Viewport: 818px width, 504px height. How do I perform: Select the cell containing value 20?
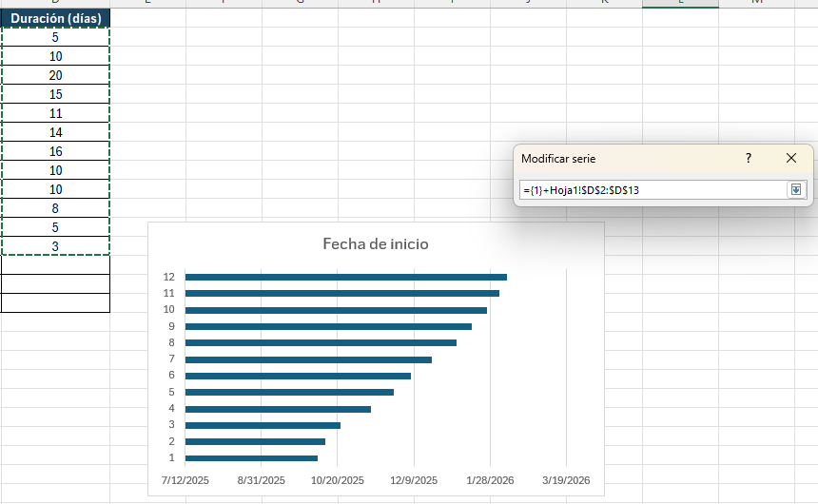[x=55, y=75]
